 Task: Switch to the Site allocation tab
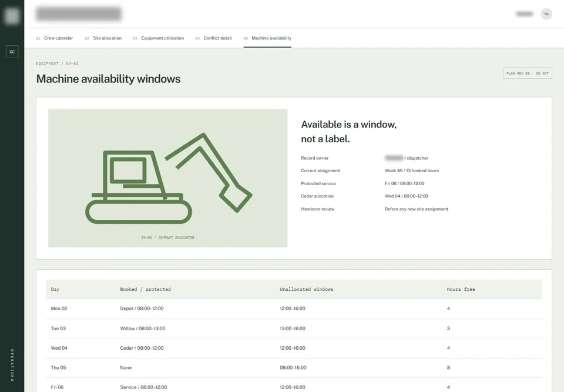click(103, 38)
